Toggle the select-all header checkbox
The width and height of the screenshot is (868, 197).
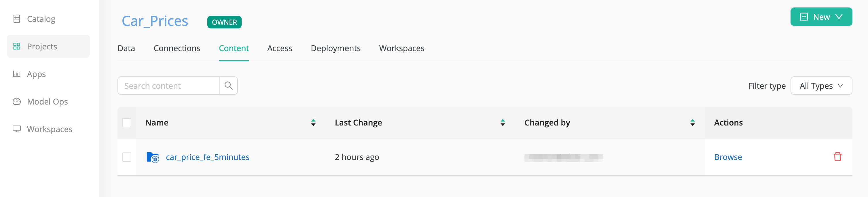click(127, 123)
